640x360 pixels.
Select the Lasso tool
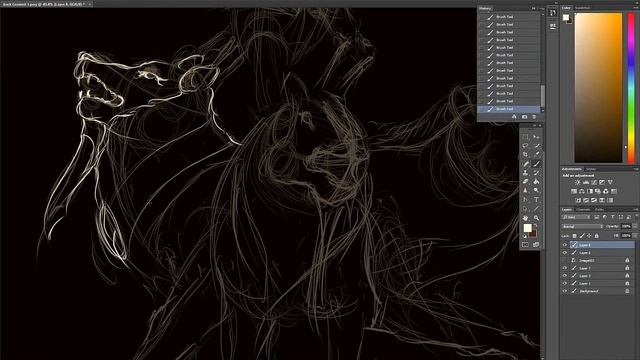tap(525, 146)
